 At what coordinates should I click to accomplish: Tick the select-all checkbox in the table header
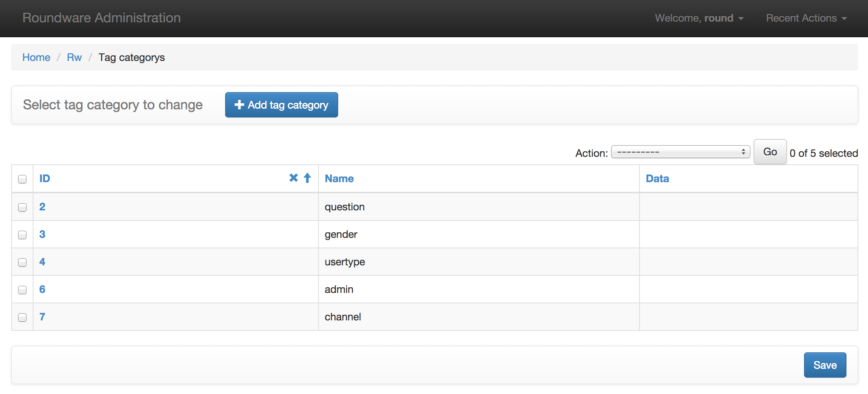click(x=22, y=179)
